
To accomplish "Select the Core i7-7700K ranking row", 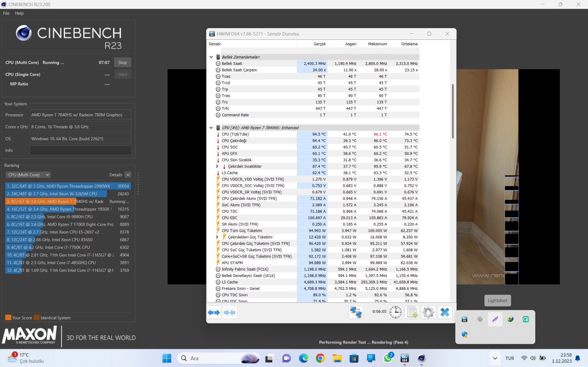I will (68, 247).
